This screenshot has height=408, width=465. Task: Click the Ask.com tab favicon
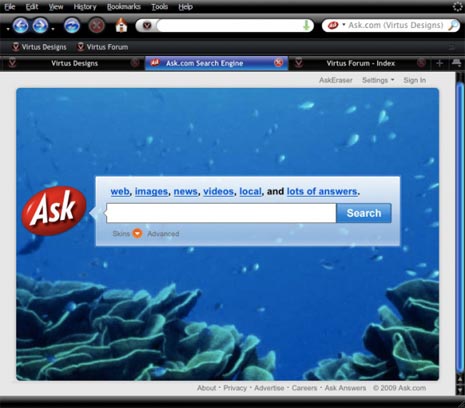pos(155,62)
